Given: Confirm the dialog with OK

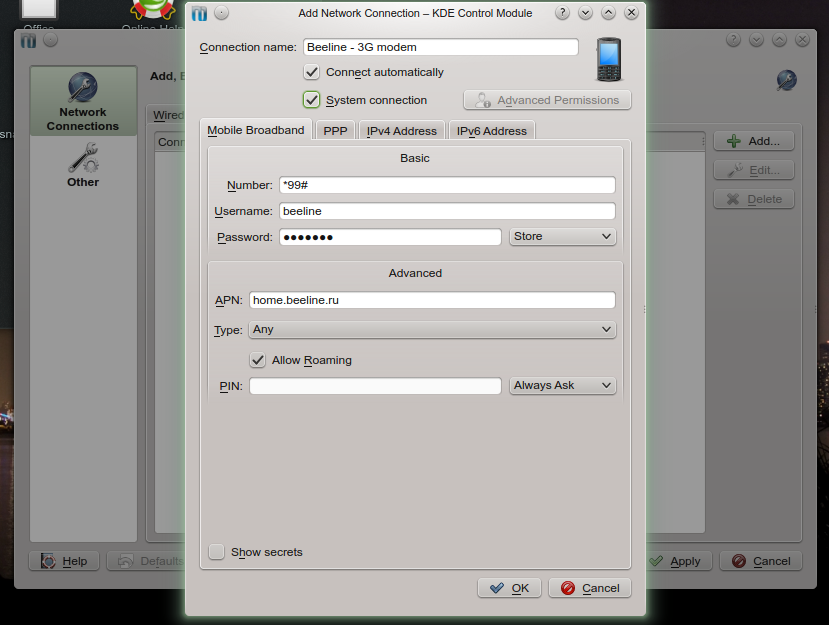Looking at the screenshot, I should (x=509, y=588).
